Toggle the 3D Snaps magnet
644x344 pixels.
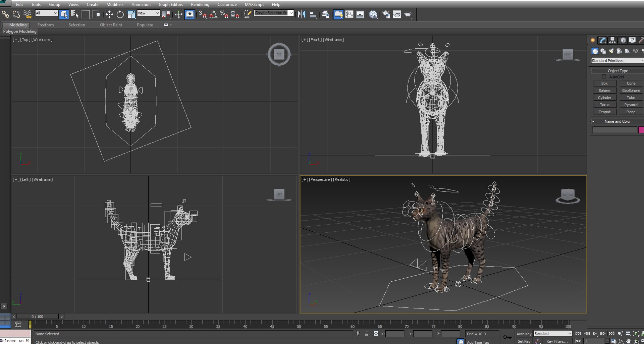click(202, 14)
